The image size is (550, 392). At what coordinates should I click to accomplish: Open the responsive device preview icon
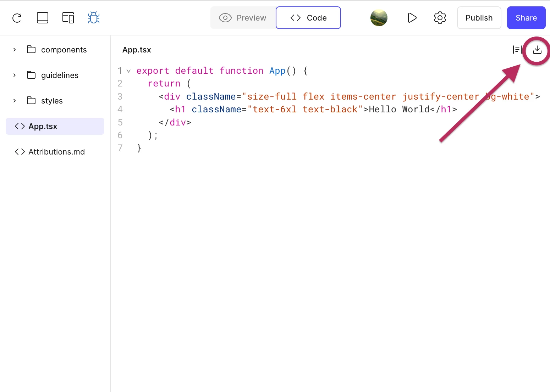click(68, 18)
